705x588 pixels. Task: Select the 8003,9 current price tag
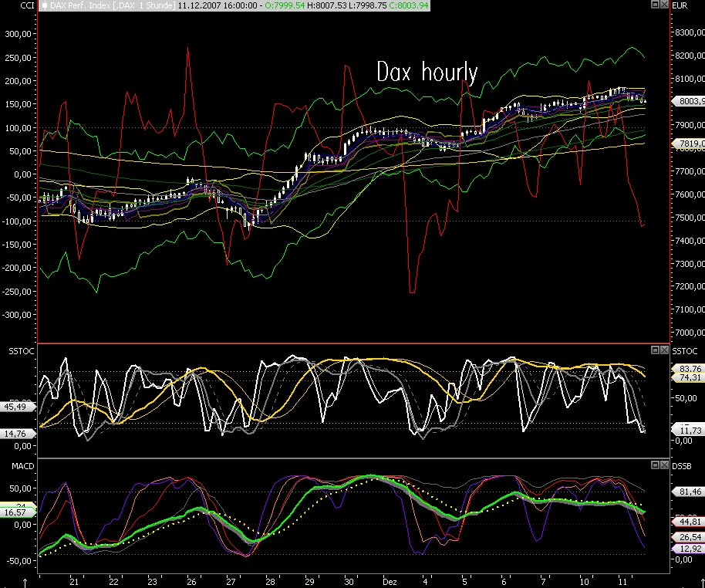pos(688,101)
